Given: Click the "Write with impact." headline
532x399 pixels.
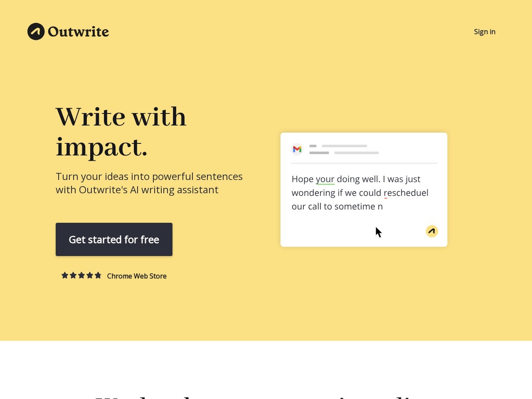Looking at the screenshot, I should (x=121, y=131).
